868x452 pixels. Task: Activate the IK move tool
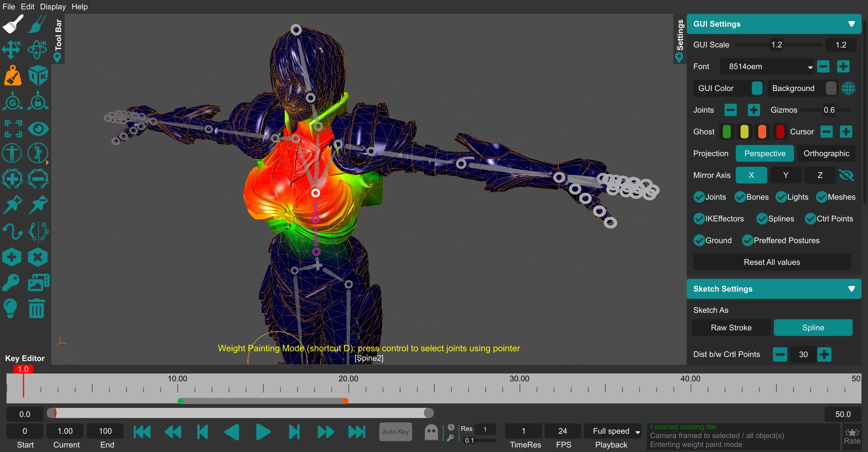coord(12,50)
